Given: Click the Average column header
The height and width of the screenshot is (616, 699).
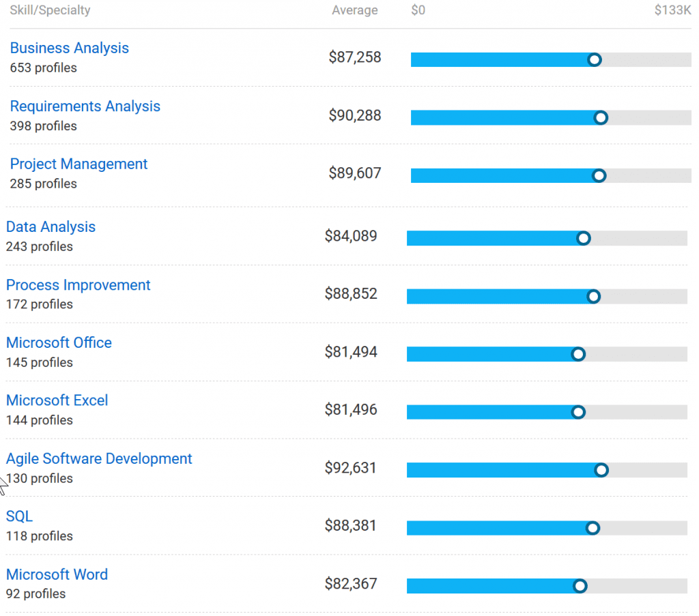Looking at the screenshot, I should tap(354, 10).
